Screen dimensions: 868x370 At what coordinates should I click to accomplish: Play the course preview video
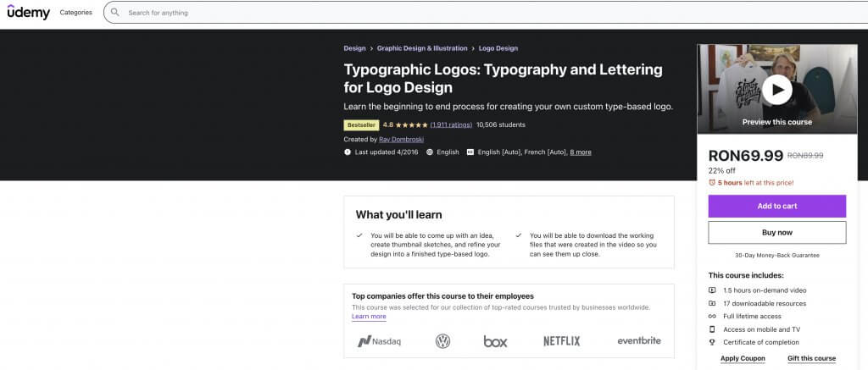point(776,90)
